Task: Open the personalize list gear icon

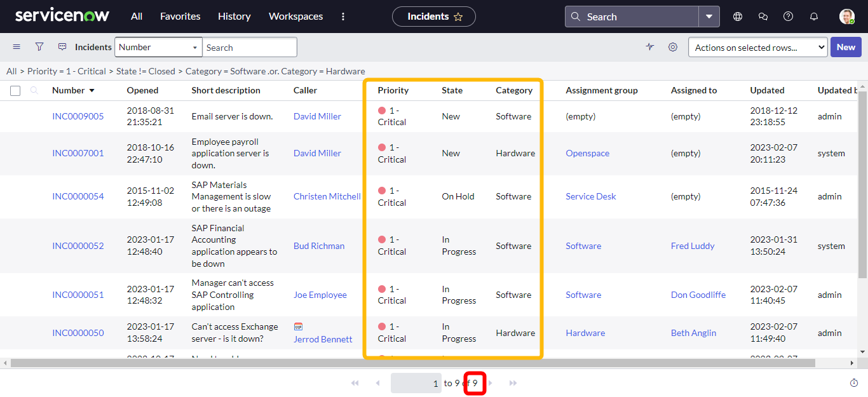Action: (673, 46)
